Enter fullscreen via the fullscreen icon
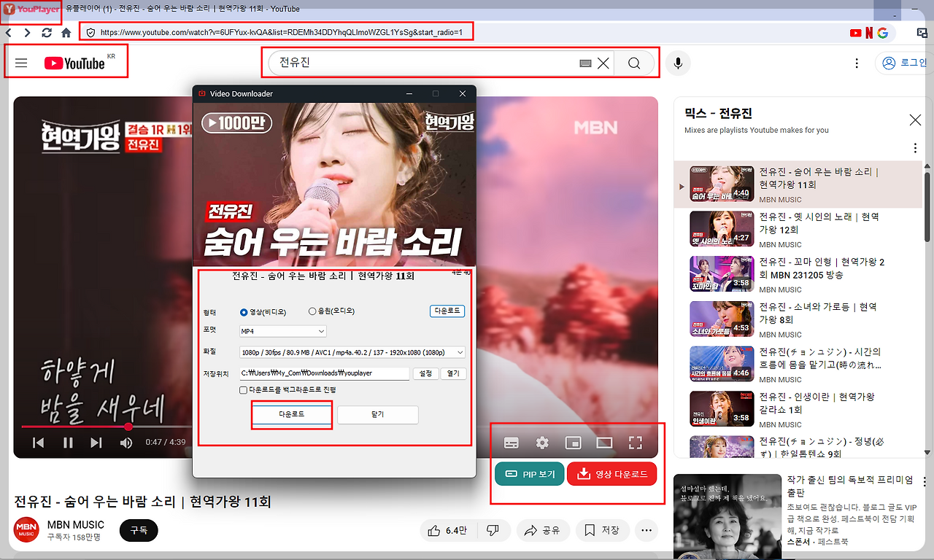This screenshot has width=934, height=560. tap(635, 442)
